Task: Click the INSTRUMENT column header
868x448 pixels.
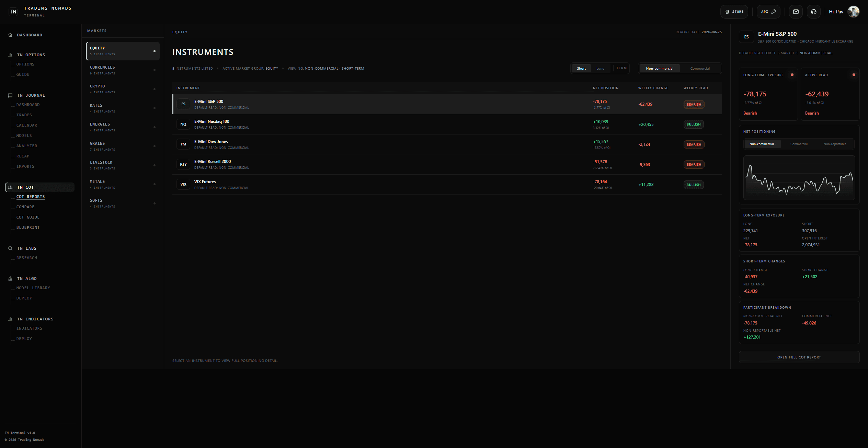Action: [188, 88]
